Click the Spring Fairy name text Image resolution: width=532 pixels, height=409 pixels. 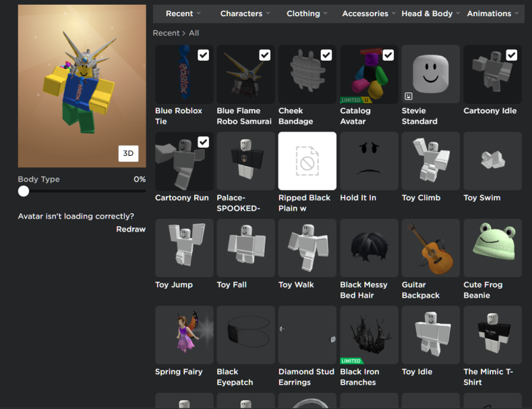(179, 372)
